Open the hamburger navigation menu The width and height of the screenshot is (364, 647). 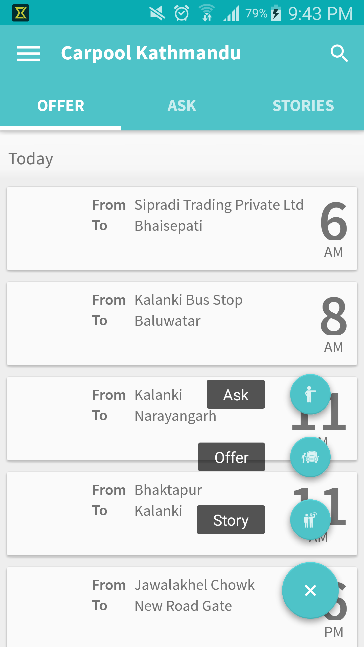point(28,54)
